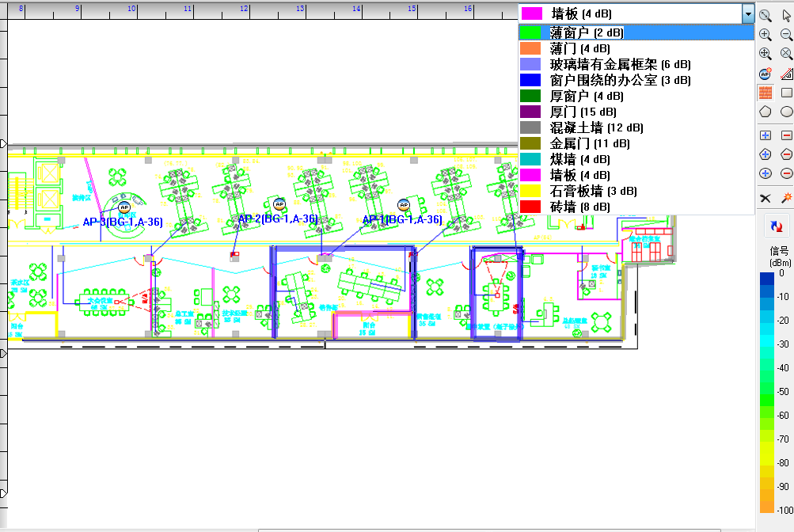This screenshot has height=532, width=794.
Task: Select the scale ruler measurement tool
Action: click(786, 74)
